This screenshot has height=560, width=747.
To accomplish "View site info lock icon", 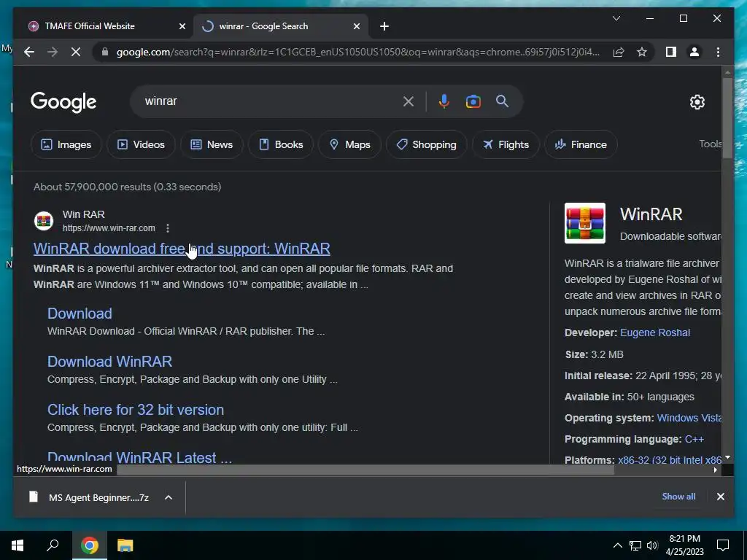I will (105, 52).
